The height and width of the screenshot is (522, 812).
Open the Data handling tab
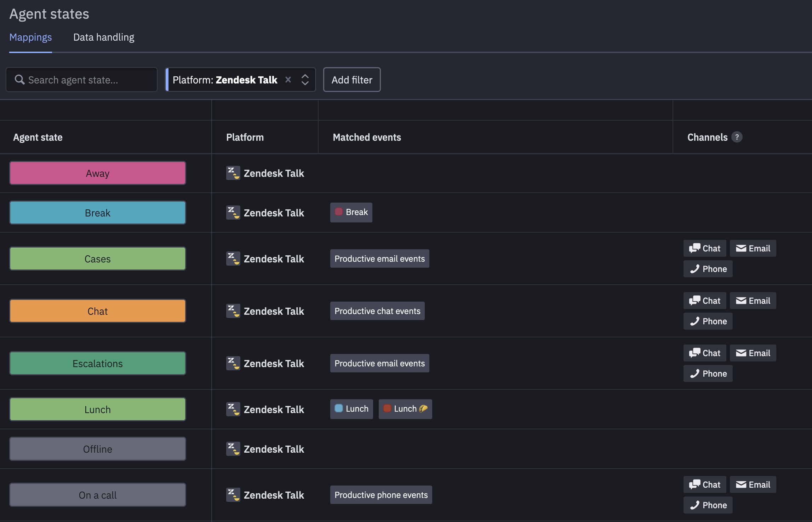104,37
